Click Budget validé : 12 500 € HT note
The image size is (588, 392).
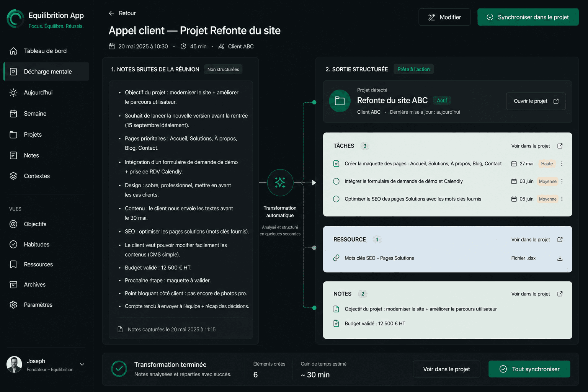(x=375, y=323)
